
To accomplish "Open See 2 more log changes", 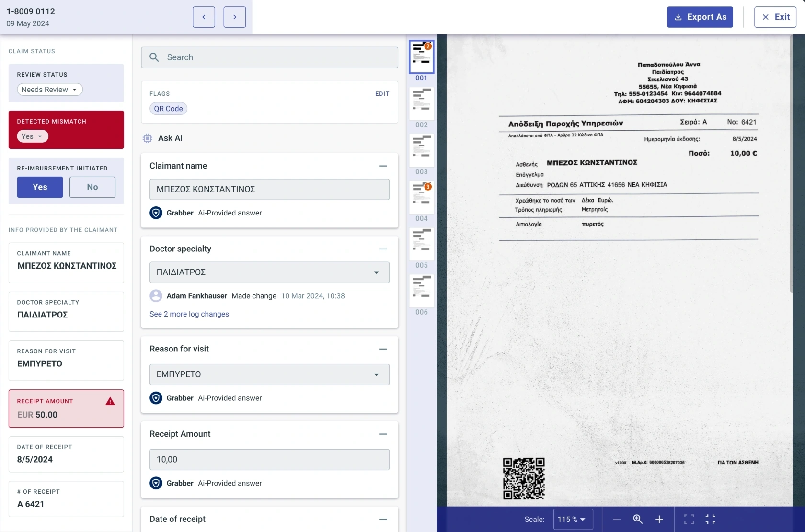I will tap(189, 314).
